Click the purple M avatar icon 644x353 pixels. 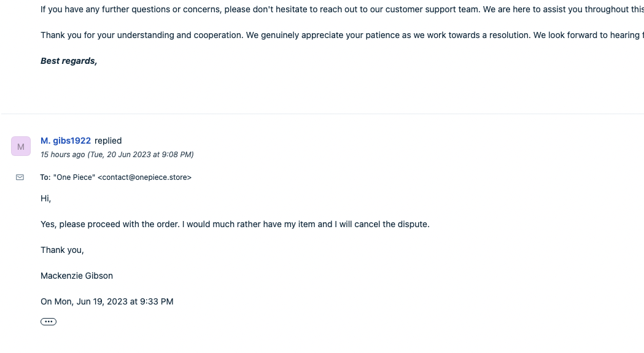pyautogui.click(x=21, y=147)
